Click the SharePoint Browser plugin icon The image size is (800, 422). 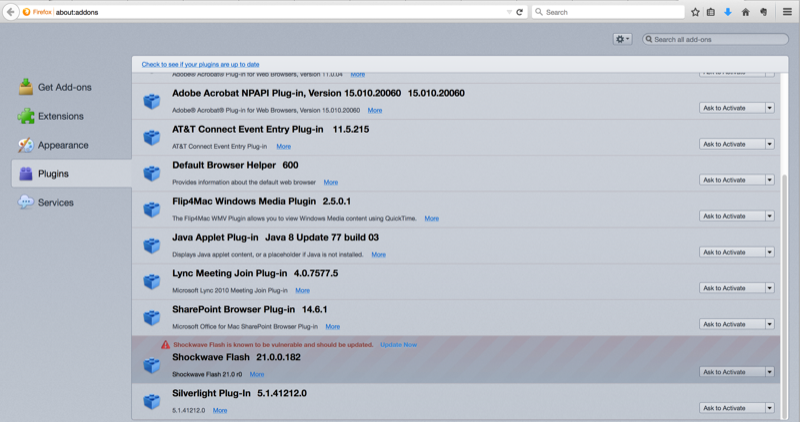152,318
